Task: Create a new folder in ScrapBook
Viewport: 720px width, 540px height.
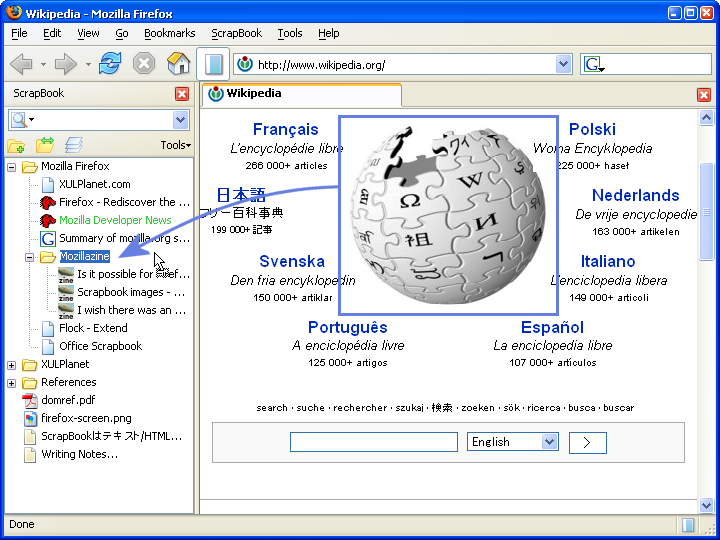Action: (16, 146)
